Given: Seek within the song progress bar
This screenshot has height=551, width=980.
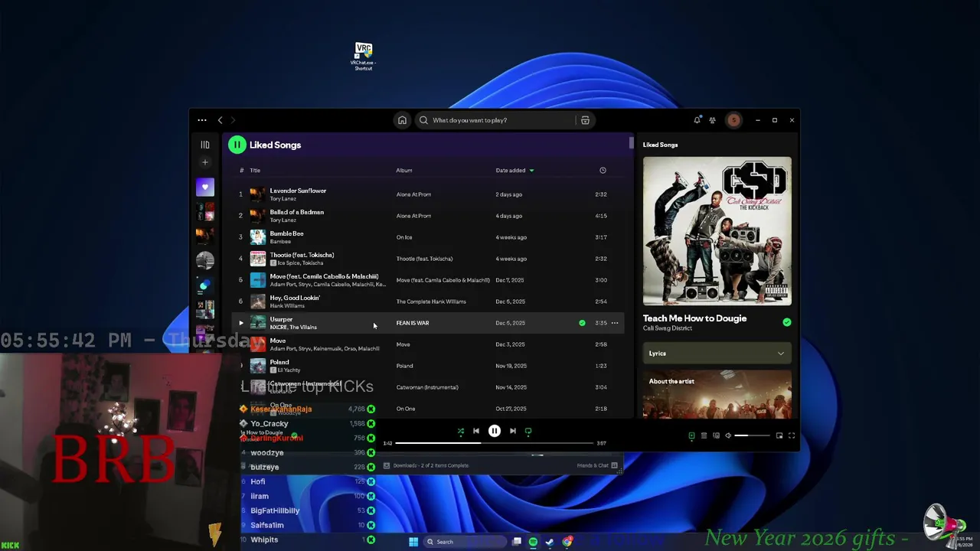Looking at the screenshot, I should (x=495, y=443).
